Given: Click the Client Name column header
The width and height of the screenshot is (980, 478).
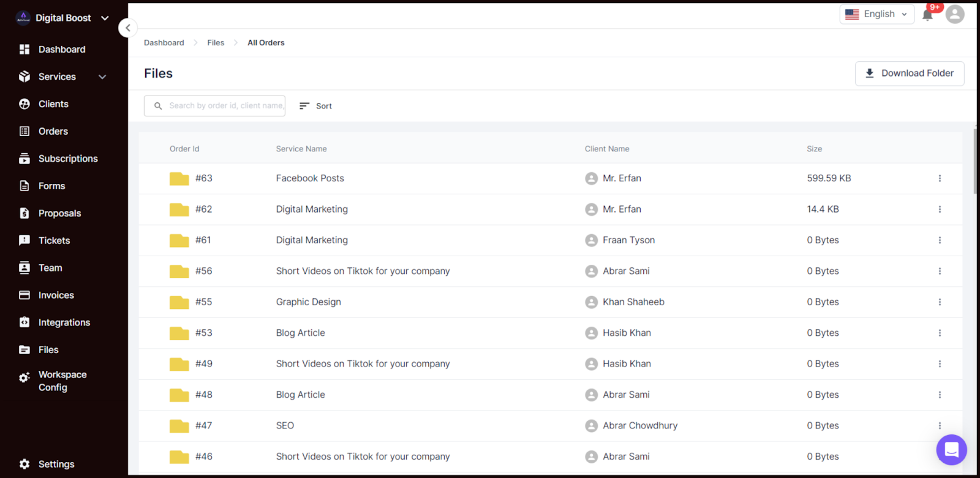Looking at the screenshot, I should 607,149.
